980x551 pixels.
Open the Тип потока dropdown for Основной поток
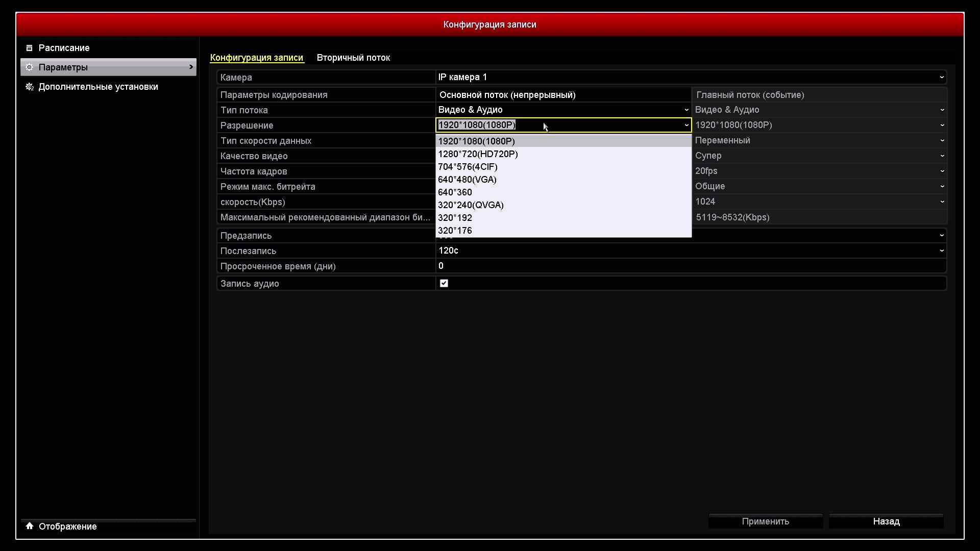pyautogui.click(x=563, y=110)
